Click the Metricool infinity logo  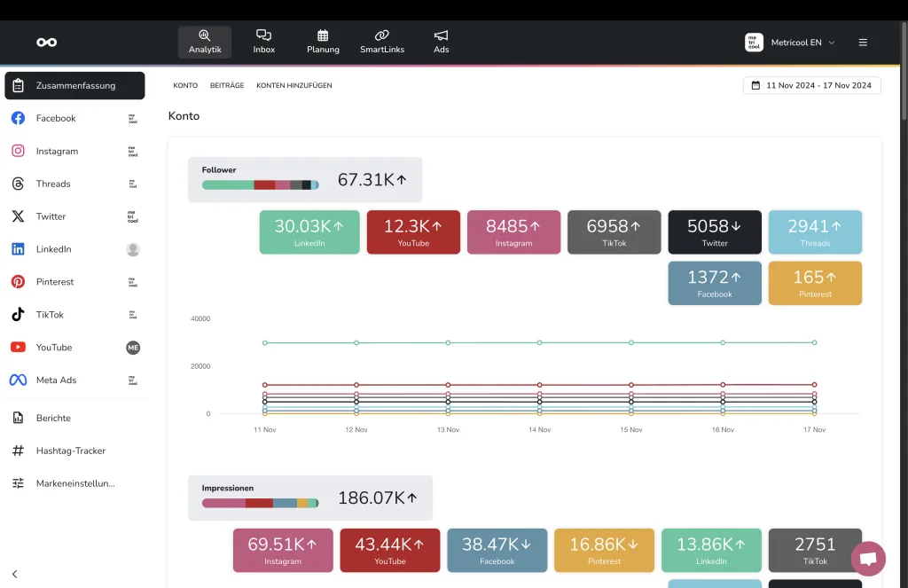(47, 43)
